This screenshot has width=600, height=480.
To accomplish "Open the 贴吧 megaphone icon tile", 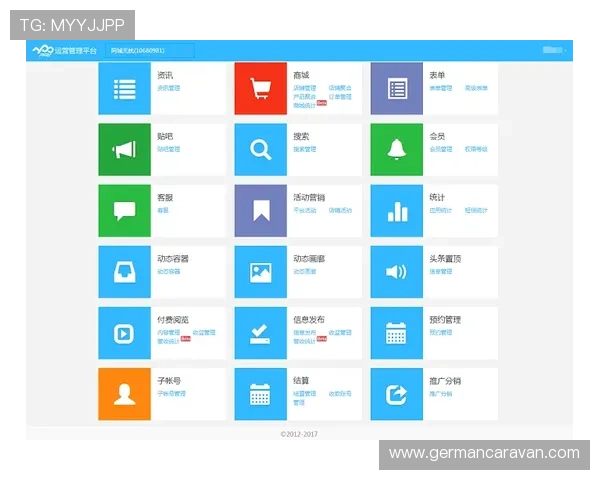I will [x=124, y=150].
